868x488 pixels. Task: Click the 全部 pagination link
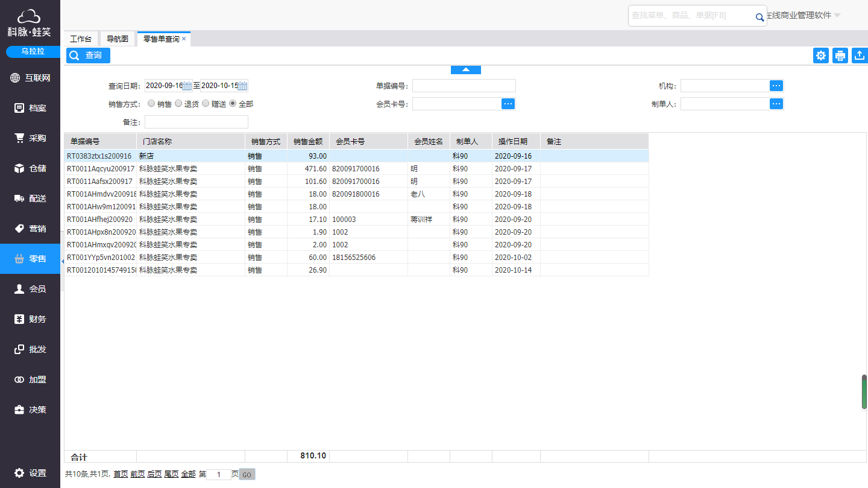coord(188,474)
